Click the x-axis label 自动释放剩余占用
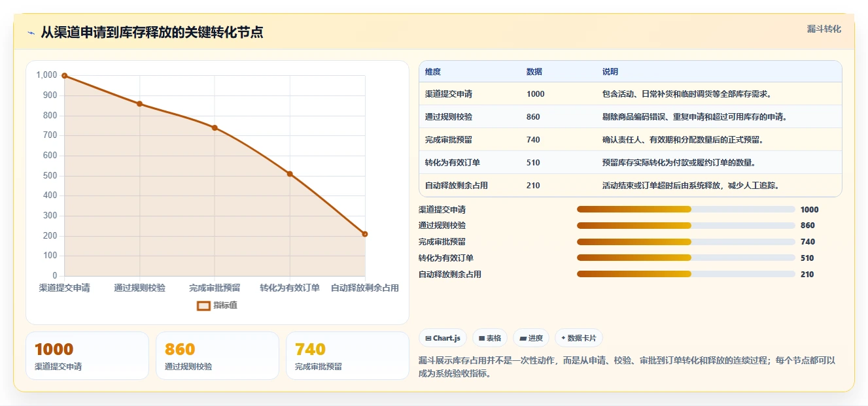Image resolution: width=868 pixels, height=406 pixels. 365,288
